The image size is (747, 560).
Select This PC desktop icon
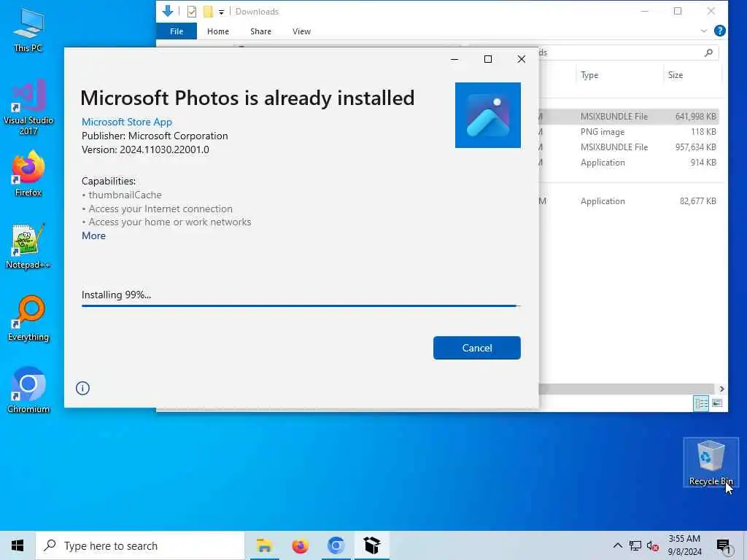[28, 31]
